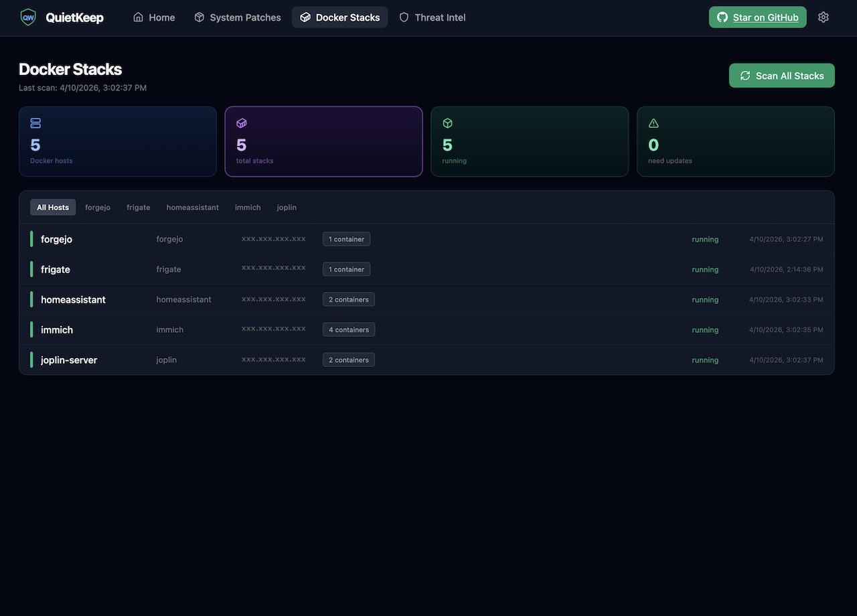857x616 pixels.
Task: Click the GitHub logo inside the star button
Action: [722, 17]
